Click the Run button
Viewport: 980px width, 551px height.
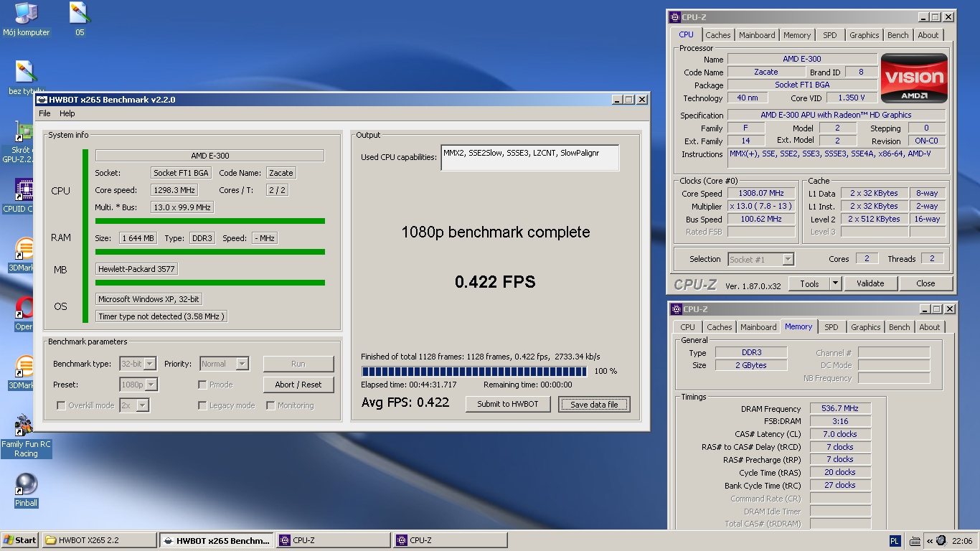click(x=298, y=364)
